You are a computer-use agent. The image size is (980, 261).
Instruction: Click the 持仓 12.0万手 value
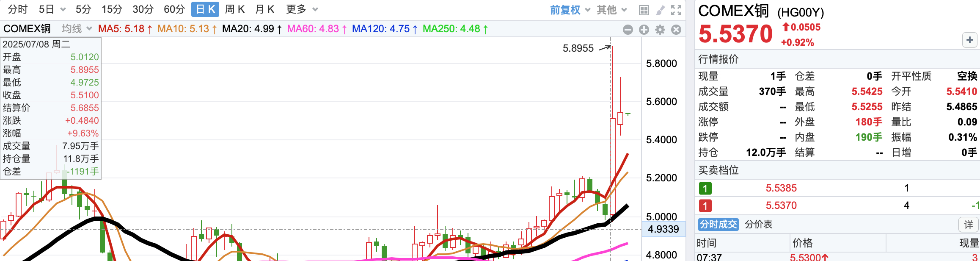coord(766,153)
